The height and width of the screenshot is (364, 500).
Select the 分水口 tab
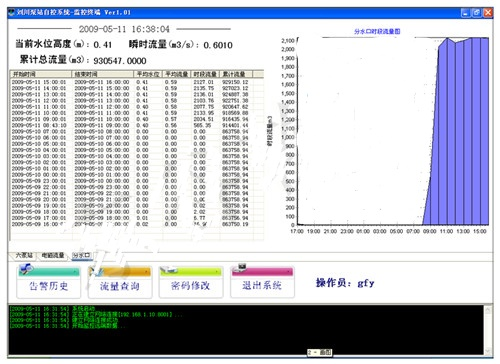(x=82, y=256)
